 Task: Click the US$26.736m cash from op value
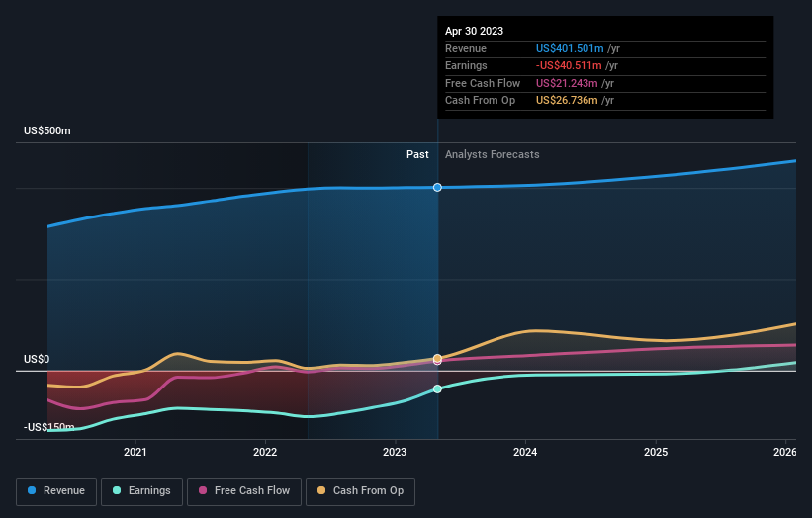click(567, 101)
